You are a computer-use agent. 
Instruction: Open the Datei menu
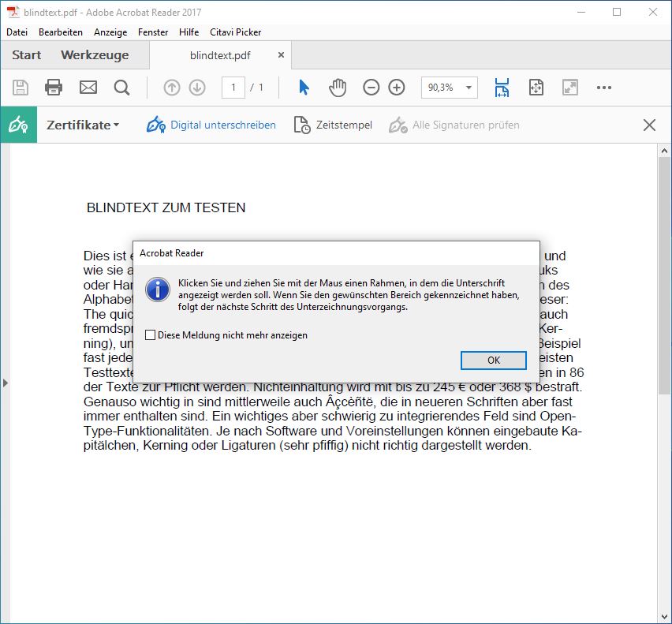17,32
